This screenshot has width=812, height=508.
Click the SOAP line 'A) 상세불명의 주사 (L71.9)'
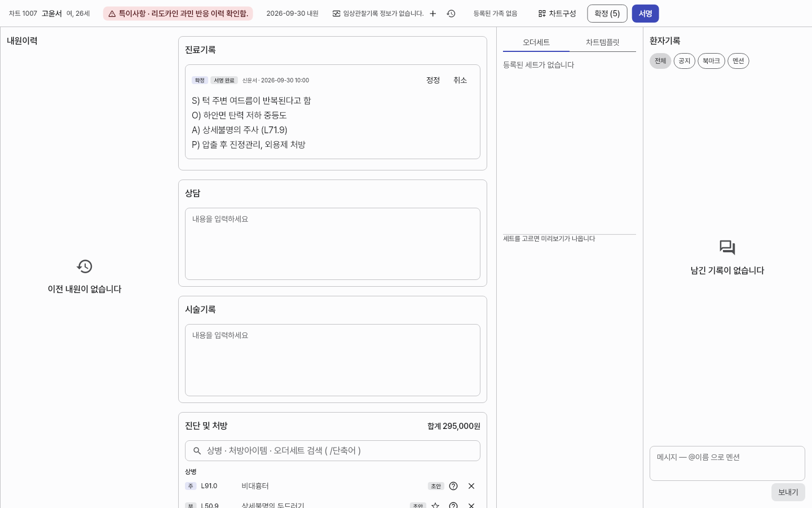[240, 130]
